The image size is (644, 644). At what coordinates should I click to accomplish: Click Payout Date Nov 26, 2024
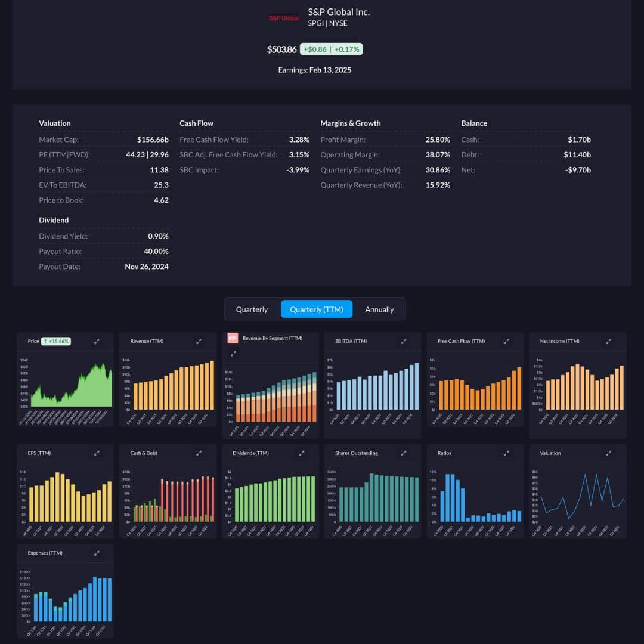tap(147, 267)
